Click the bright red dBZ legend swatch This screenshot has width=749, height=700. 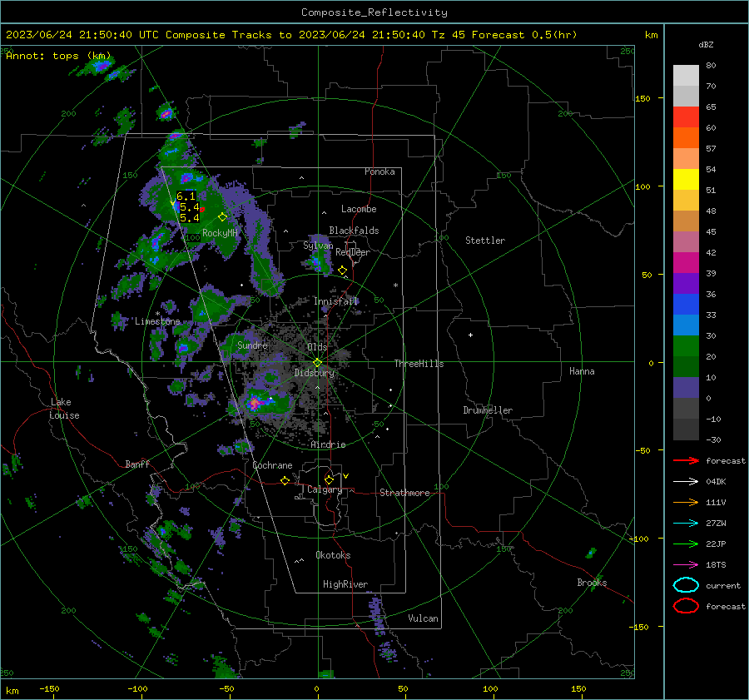click(686, 117)
